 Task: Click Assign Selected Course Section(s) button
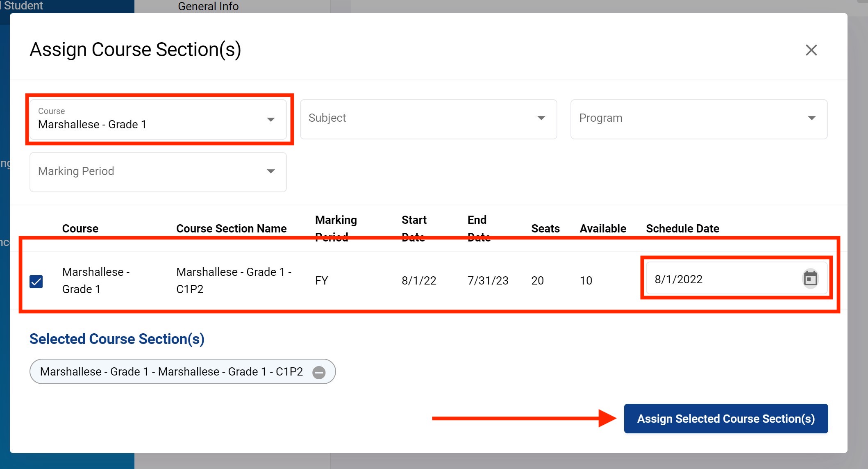[726, 419]
